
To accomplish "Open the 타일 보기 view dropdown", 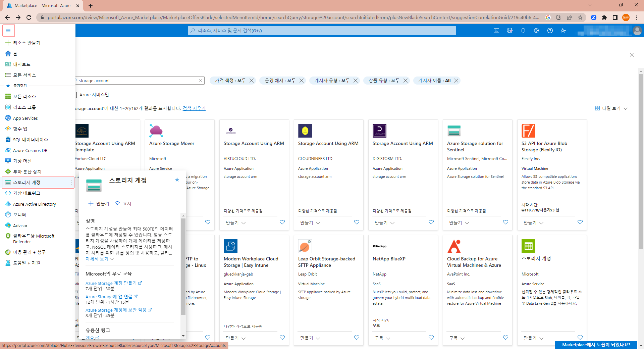I will (x=611, y=108).
